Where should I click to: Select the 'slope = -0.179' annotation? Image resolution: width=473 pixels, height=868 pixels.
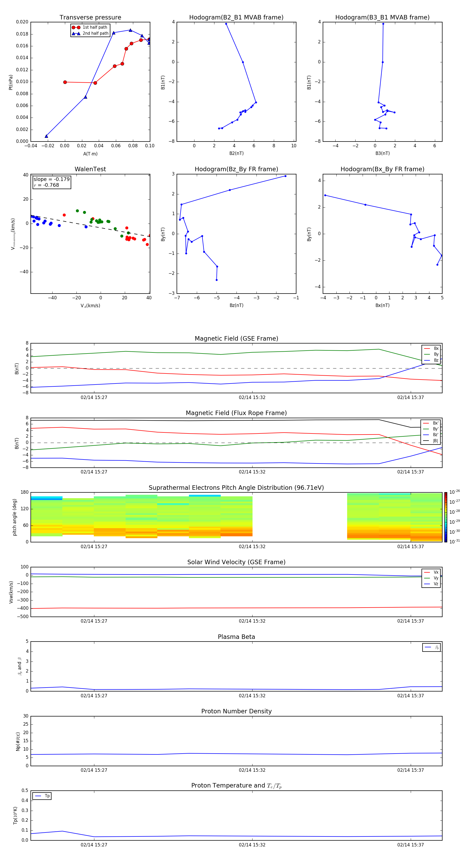(x=52, y=179)
